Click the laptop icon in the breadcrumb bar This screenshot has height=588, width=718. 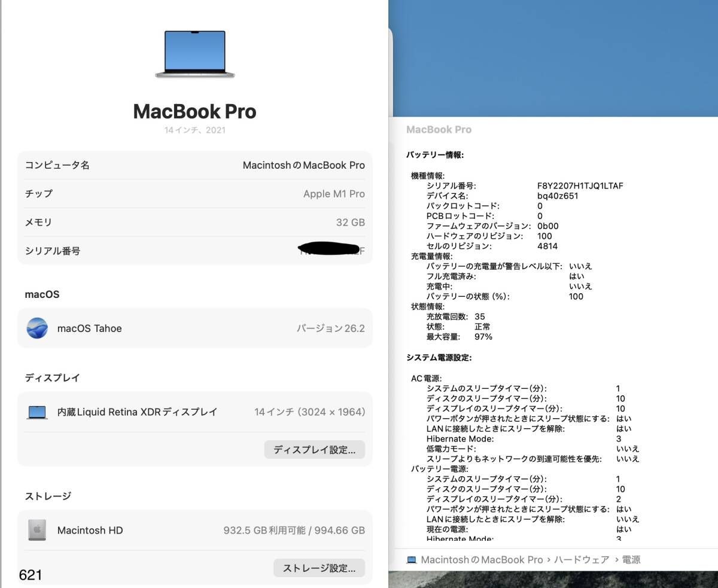click(411, 559)
